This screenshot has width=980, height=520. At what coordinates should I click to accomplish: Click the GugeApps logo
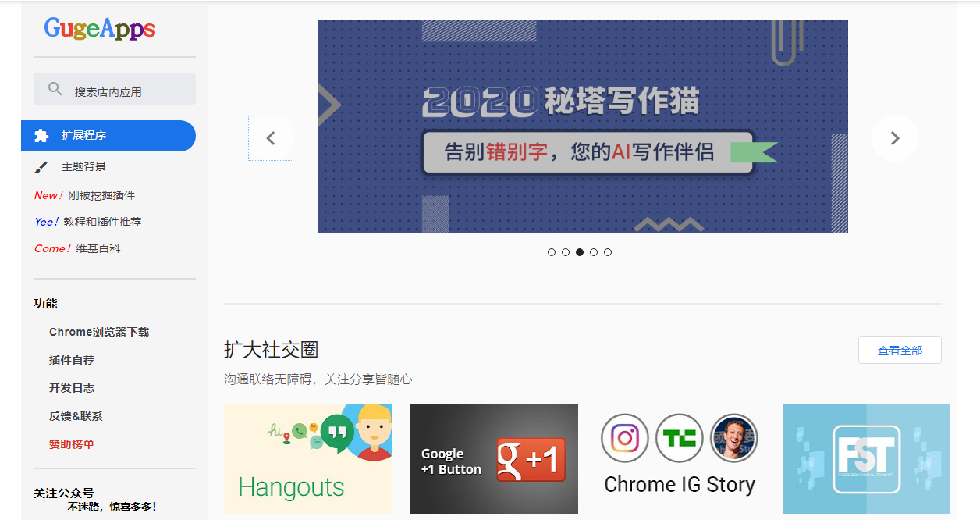tap(100, 29)
